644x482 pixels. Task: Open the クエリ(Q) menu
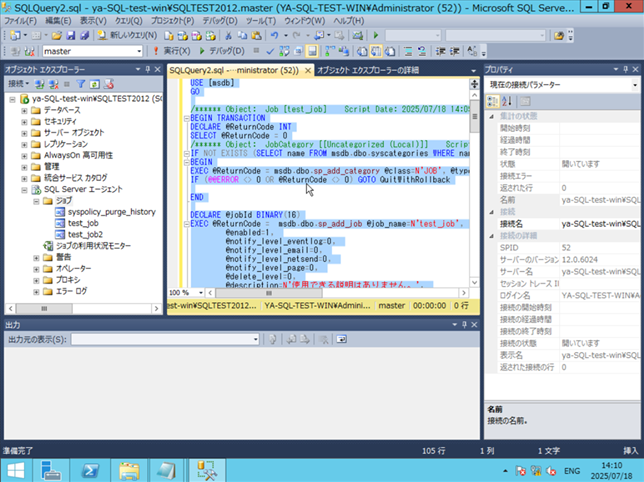click(x=129, y=21)
